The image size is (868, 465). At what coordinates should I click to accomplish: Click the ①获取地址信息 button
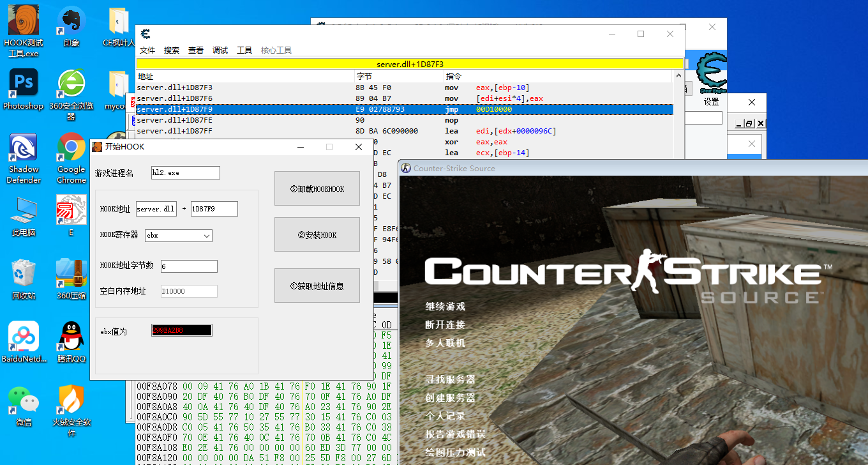[317, 286]
